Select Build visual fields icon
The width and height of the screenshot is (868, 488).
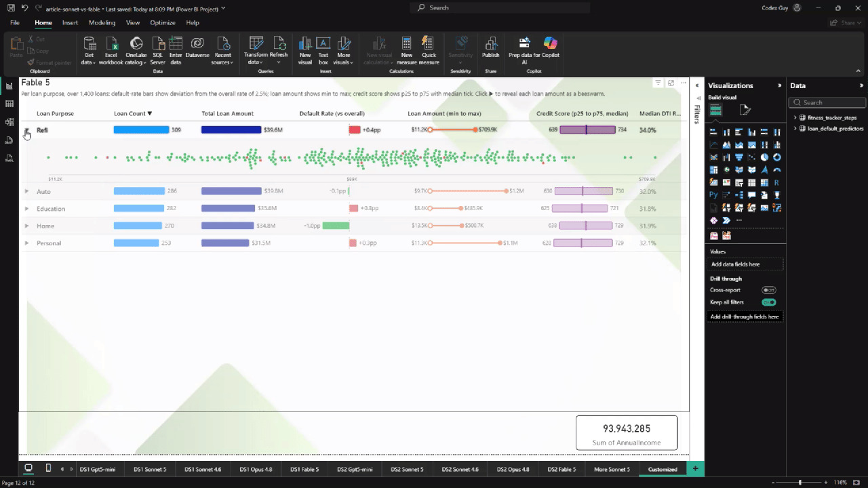tap(715, 110)
